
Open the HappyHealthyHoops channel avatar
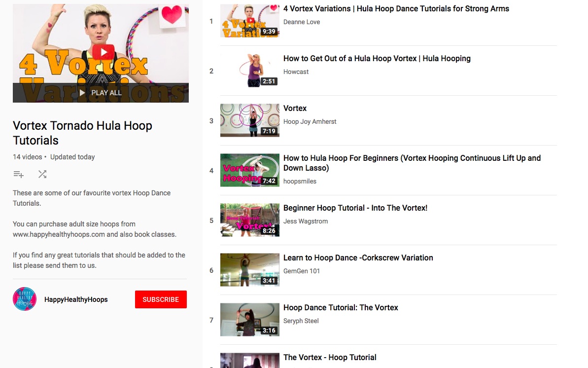[x=25, y=299]
